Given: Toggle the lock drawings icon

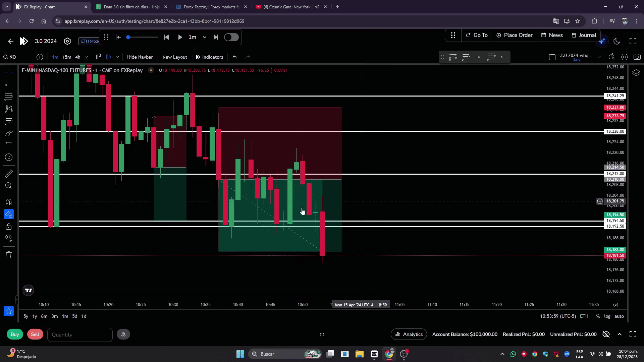Looking at the screenshot, I should click(x=9, y=227).
